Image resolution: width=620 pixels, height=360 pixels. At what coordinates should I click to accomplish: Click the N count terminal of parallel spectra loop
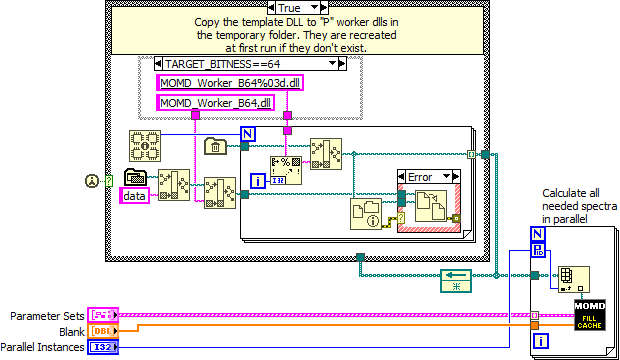(x=538, y=234)
